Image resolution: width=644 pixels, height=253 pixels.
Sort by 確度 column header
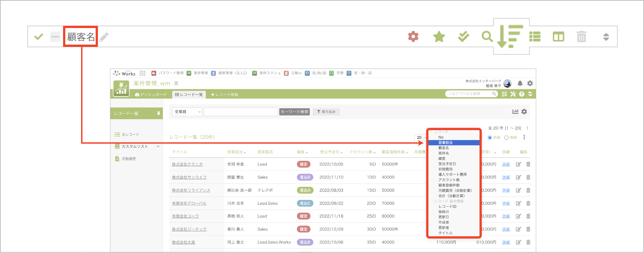(302, 152)
